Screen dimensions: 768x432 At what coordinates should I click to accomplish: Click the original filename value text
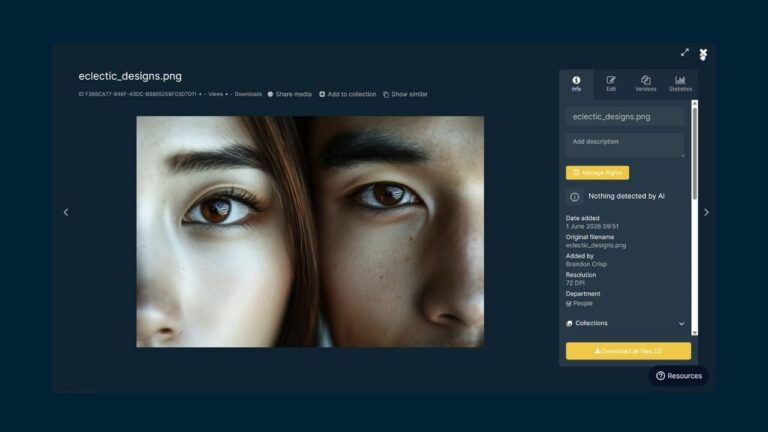click(596, 245)
